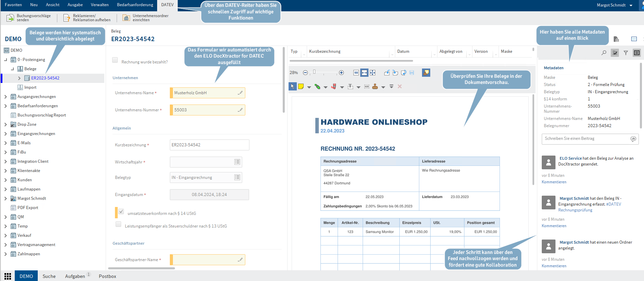This screenshot has height=281, width=644.
Task: Enable 'Leistungsempfänger als Steuerschuldner' checkbox
Action: coord(118,224)
